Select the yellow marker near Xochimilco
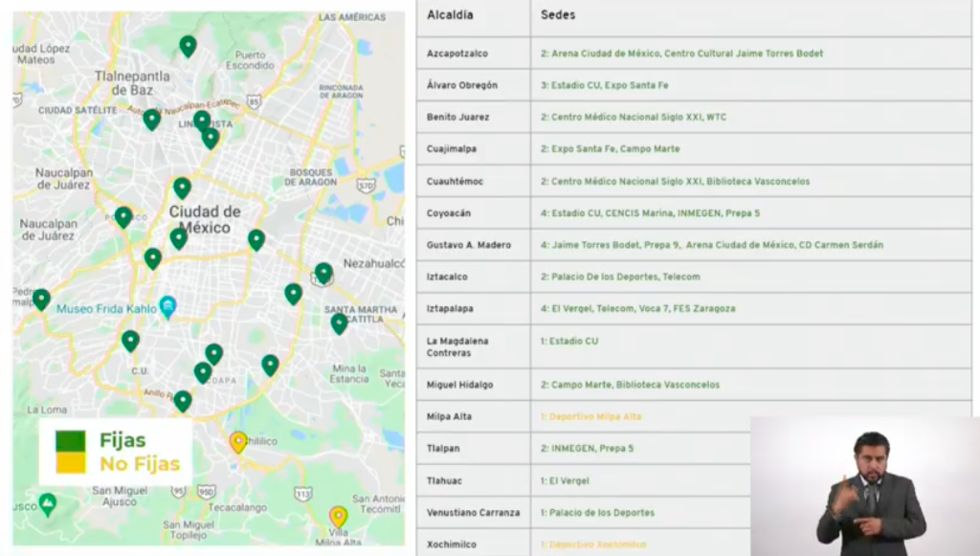The width and height of the screenshot is (980, 556). pos(236,441)
